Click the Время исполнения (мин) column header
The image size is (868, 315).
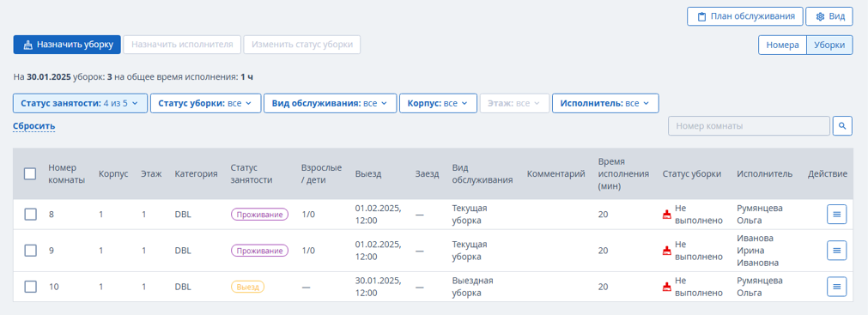(x=623, y=174)
